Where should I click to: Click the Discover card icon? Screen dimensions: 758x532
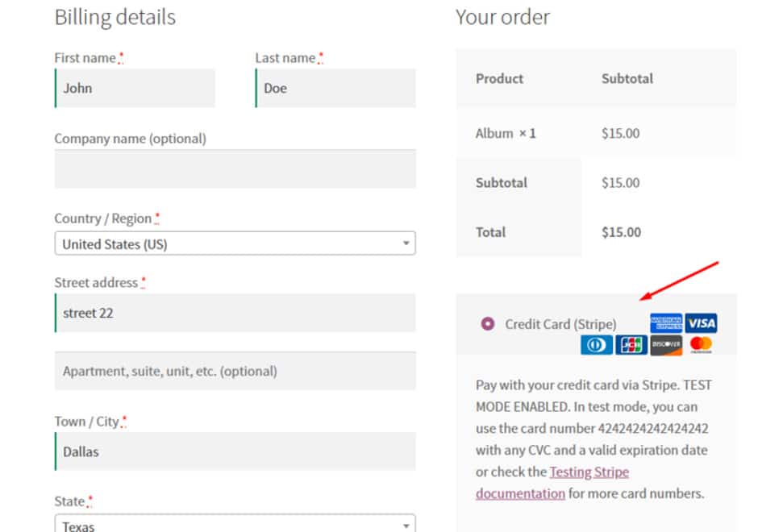[666, 344]
